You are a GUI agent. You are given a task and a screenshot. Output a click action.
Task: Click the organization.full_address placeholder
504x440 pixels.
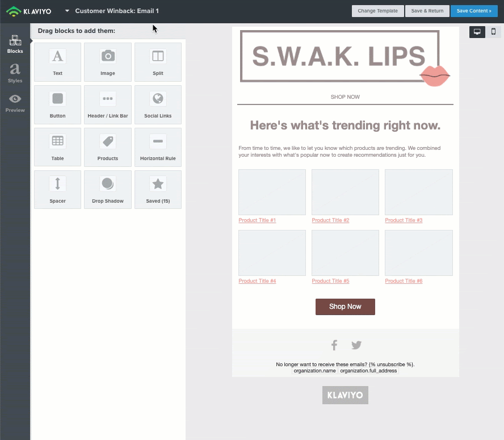[x=368, y=371]
